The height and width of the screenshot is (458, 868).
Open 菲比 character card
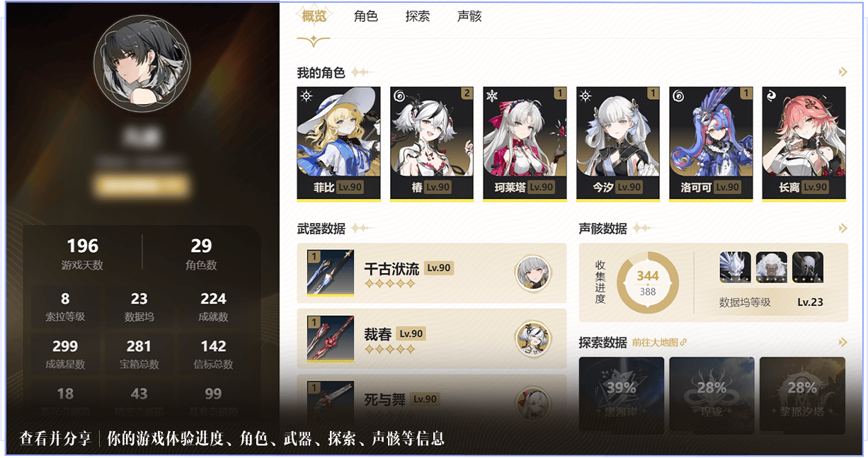(338, 144)
